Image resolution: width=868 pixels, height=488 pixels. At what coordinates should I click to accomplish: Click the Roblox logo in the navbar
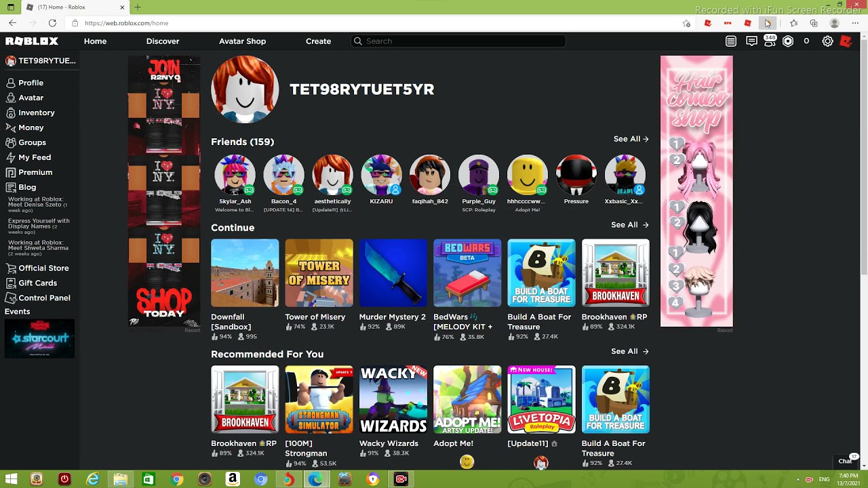point(32,41)
